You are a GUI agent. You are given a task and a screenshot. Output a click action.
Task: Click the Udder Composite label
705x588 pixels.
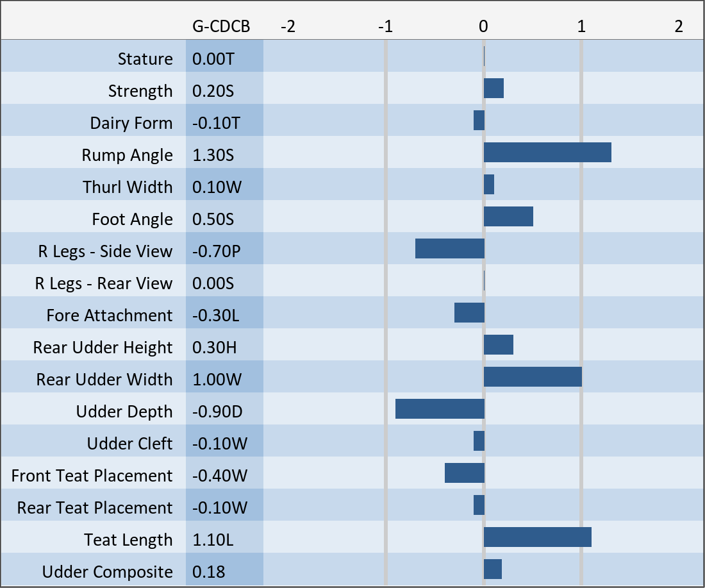coord(108,572)
